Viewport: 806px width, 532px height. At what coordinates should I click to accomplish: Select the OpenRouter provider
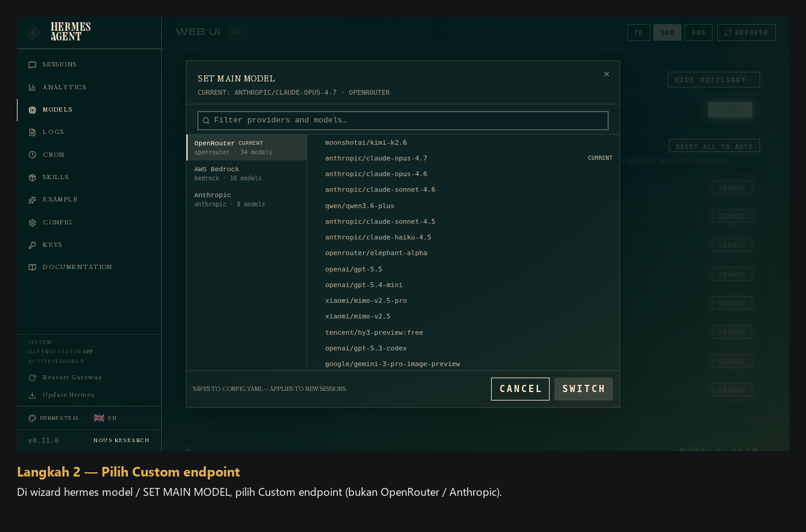point(247,147)
